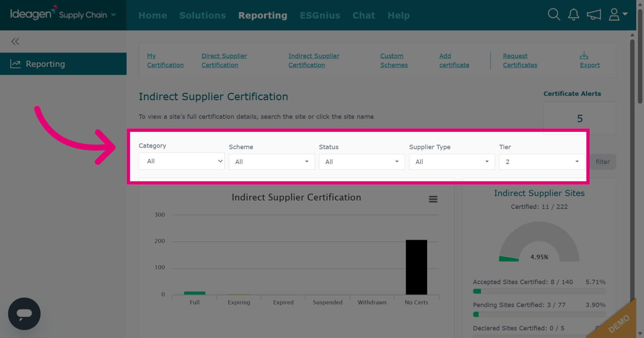Open the ESGnius menu
The image size is (644, 338).
320,15
